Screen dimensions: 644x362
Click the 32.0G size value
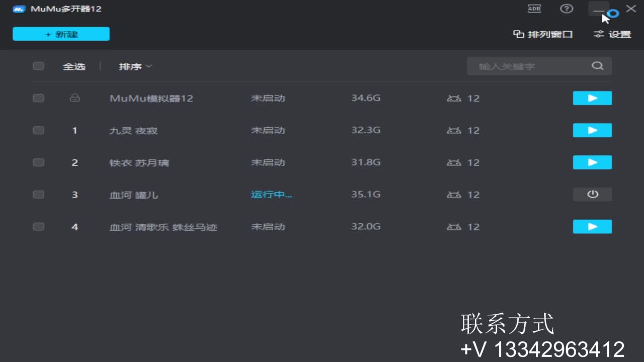[366, 227]
